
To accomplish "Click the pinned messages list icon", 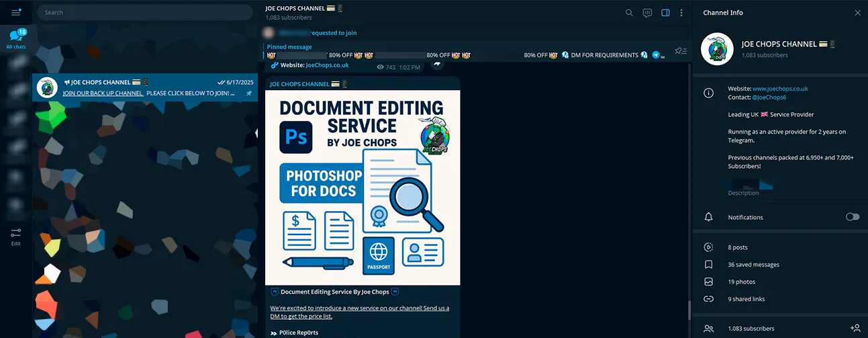I will point(681,51).
